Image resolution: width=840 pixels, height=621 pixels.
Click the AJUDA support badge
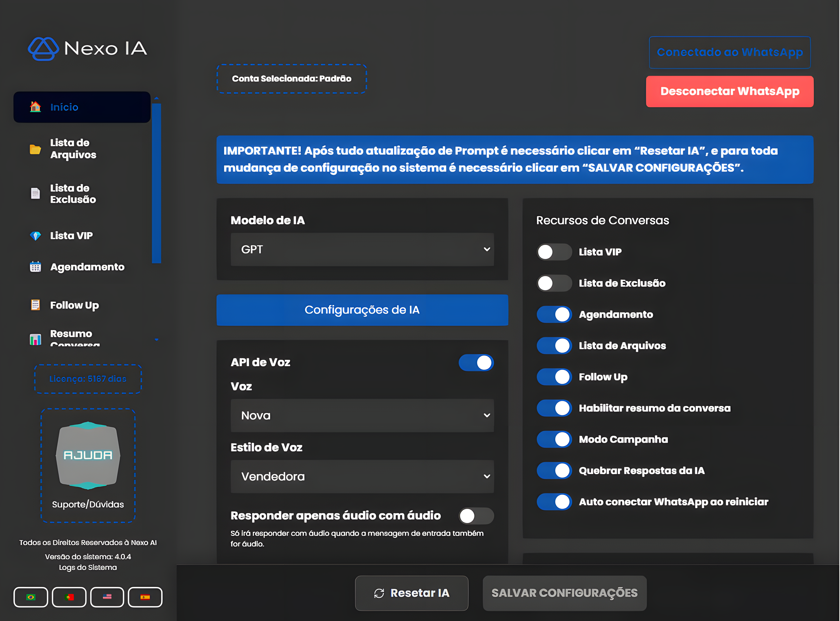coord(88,455)
